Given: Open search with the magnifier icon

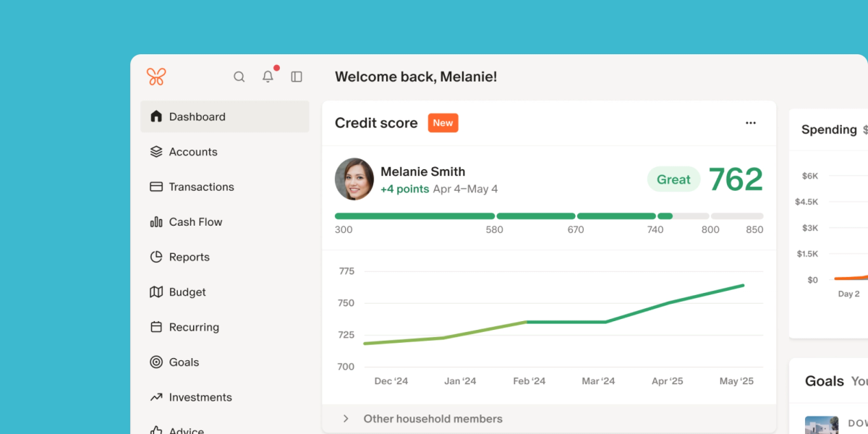Looking at the screenshot, I should pyautogui.click(x=239, y=77).
